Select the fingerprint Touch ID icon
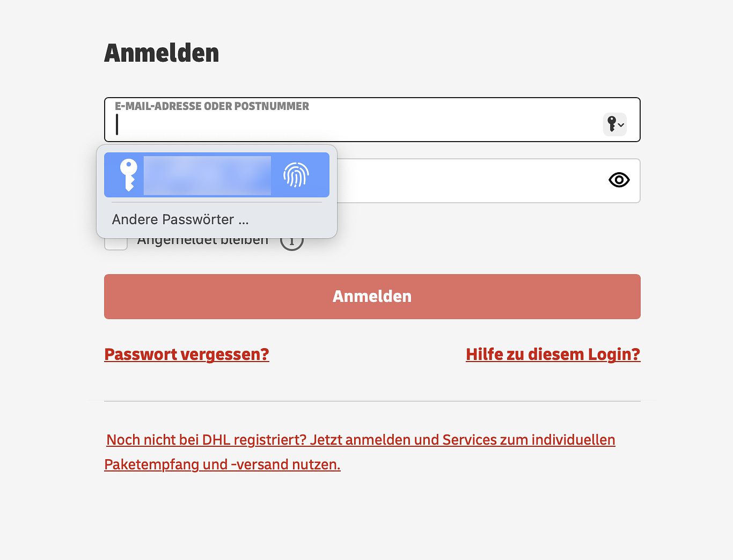 point(294,175)
